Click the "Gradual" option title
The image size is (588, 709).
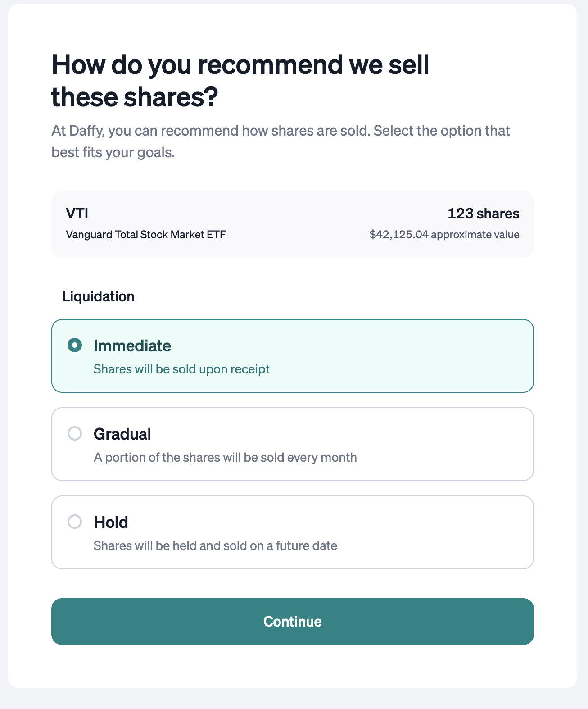[x=122, y=434]
